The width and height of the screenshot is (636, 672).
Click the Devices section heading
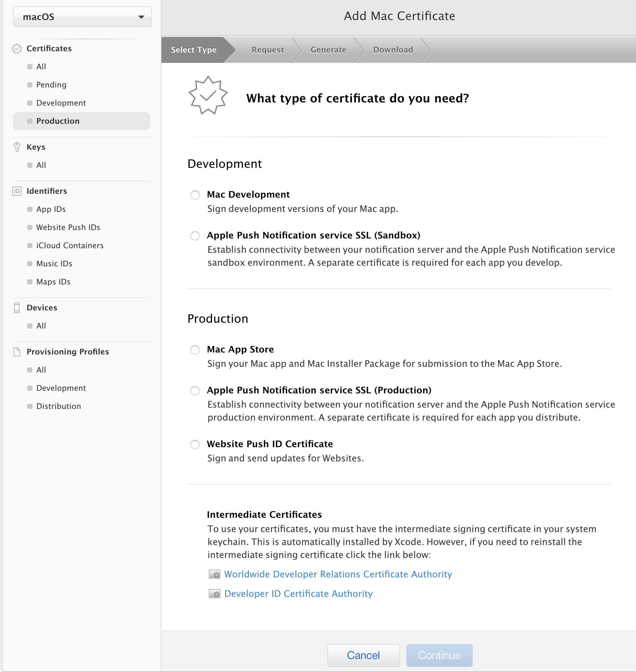click(x=42, y=308)
